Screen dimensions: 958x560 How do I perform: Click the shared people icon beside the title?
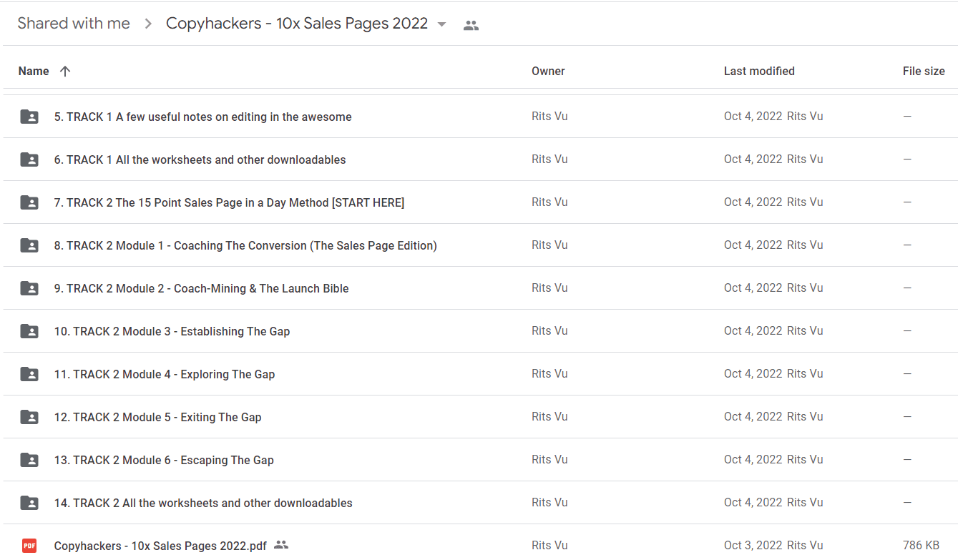(471, 25)
